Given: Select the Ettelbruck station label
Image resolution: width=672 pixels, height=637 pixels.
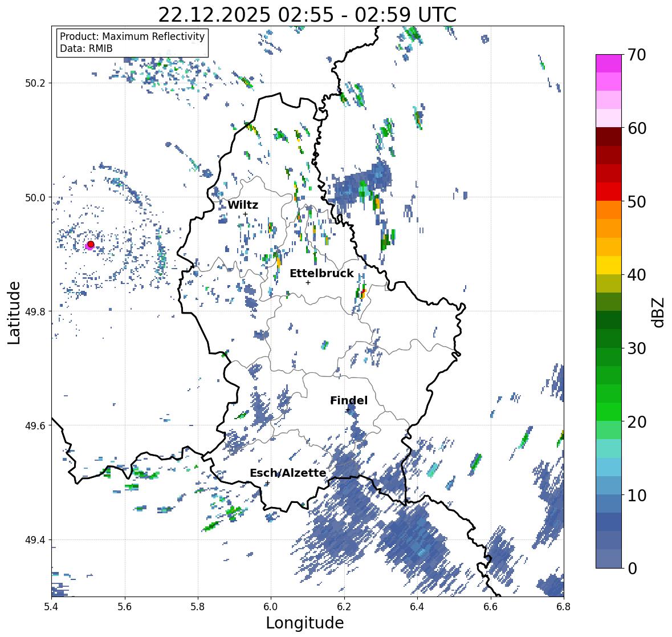Looking at the screenshot, I should (321, 274).
